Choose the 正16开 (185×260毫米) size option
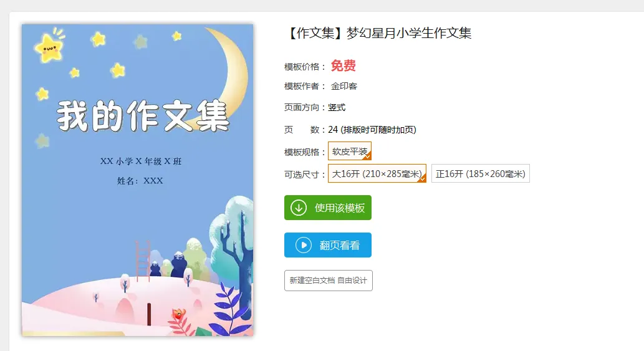Screen dimensions: 644x351 pyautogui.click(x=481, y=174)
